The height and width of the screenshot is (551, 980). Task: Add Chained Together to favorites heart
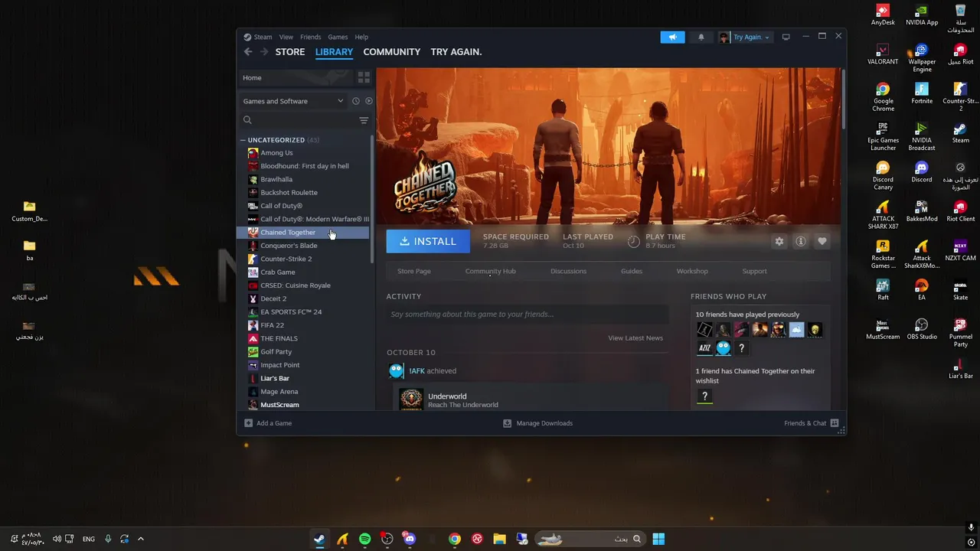822,241
